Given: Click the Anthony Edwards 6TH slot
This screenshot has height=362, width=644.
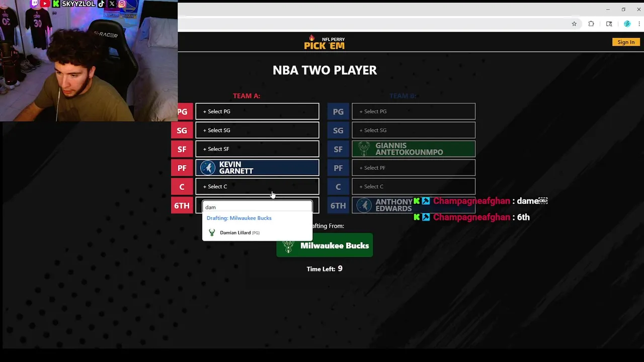Looking at the screenshot, I should (414, 205).
